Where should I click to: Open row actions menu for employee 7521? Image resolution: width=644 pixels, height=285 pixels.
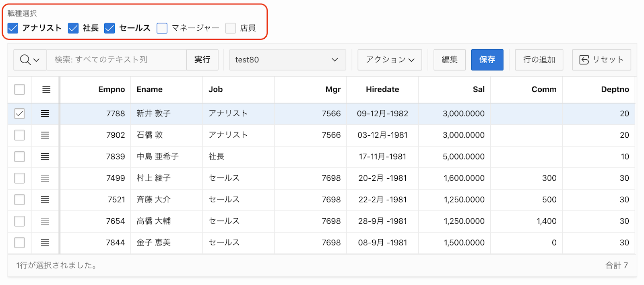[x=45, y=200]
